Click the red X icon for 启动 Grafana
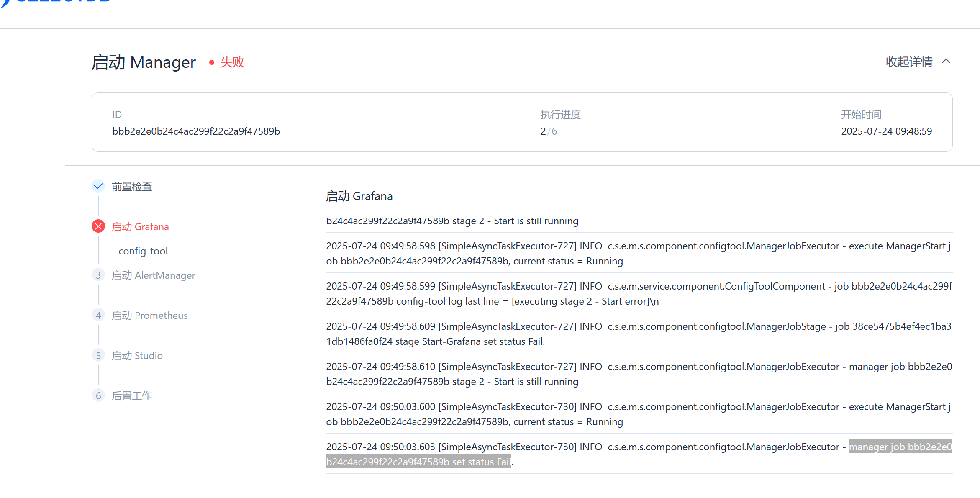Screen dimensions: 980x498 [x=98, y=226]
